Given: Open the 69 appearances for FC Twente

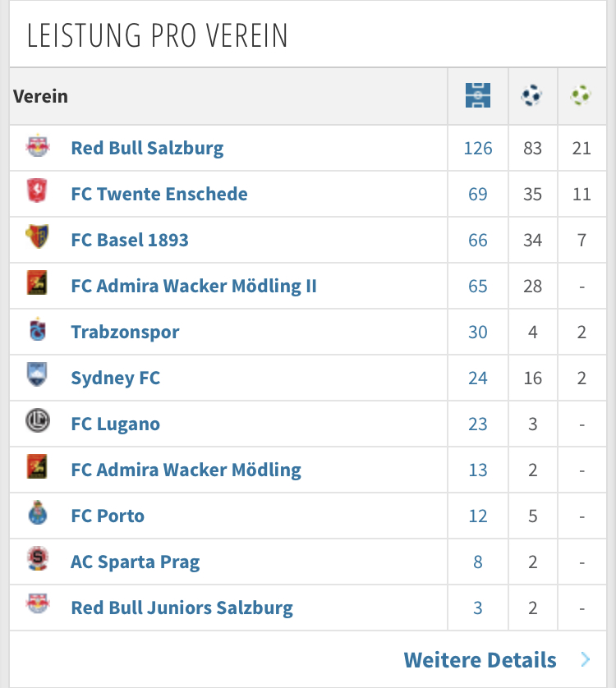Looking at the screenshot, I should [478, 194].
